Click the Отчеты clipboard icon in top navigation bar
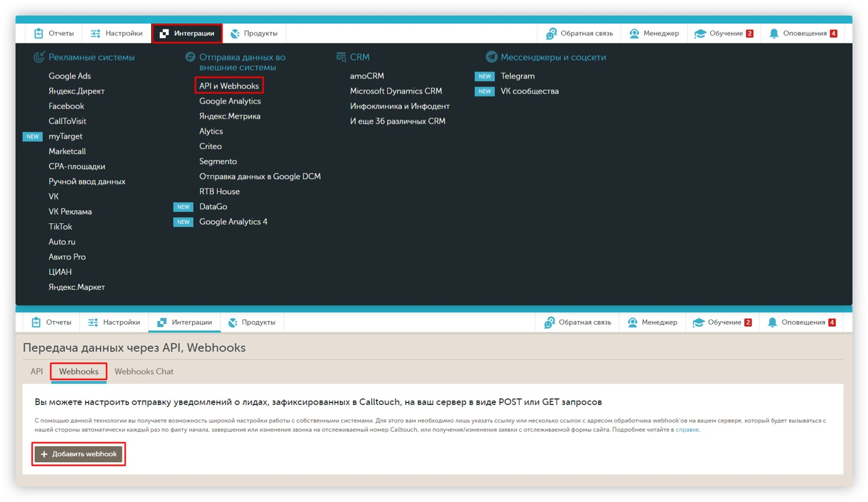This screenshot has width=868, height=502. 39,34
